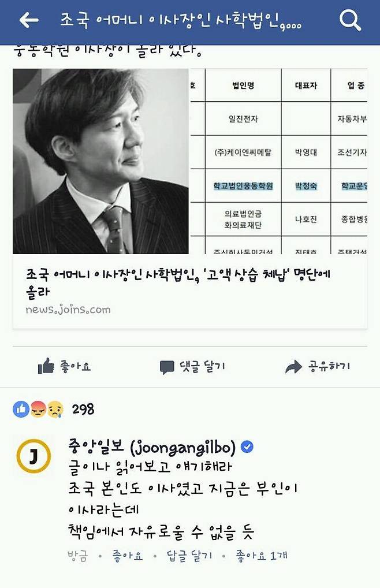Click 댓글 달기 to comment
Viewport: 380px width, 588px height.
click(202, 366)
